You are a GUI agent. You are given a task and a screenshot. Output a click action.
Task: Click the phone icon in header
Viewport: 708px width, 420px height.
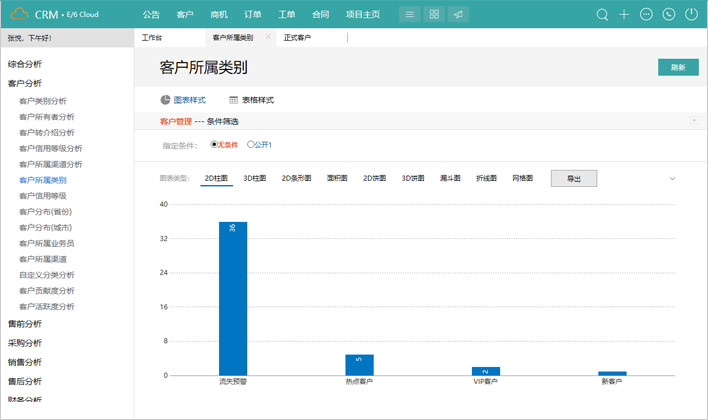pos(668,15)
